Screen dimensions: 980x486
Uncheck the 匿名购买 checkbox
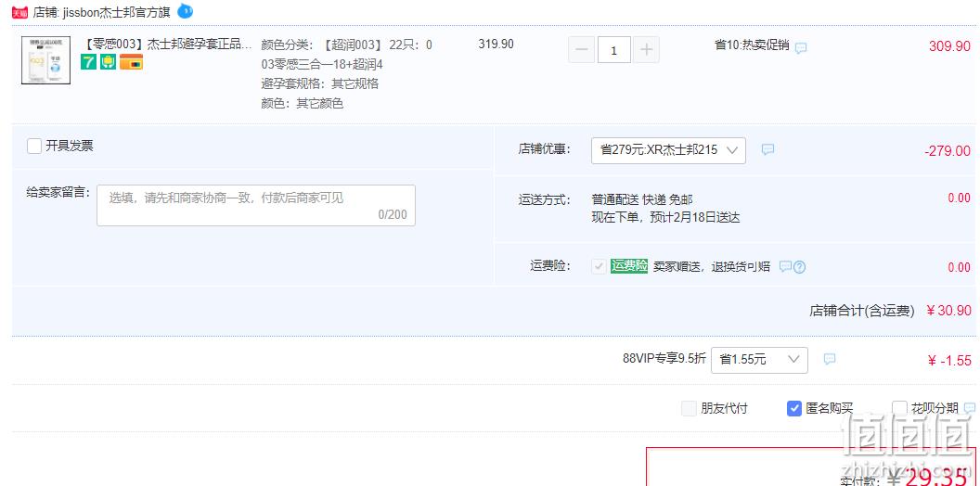[793, 408]
